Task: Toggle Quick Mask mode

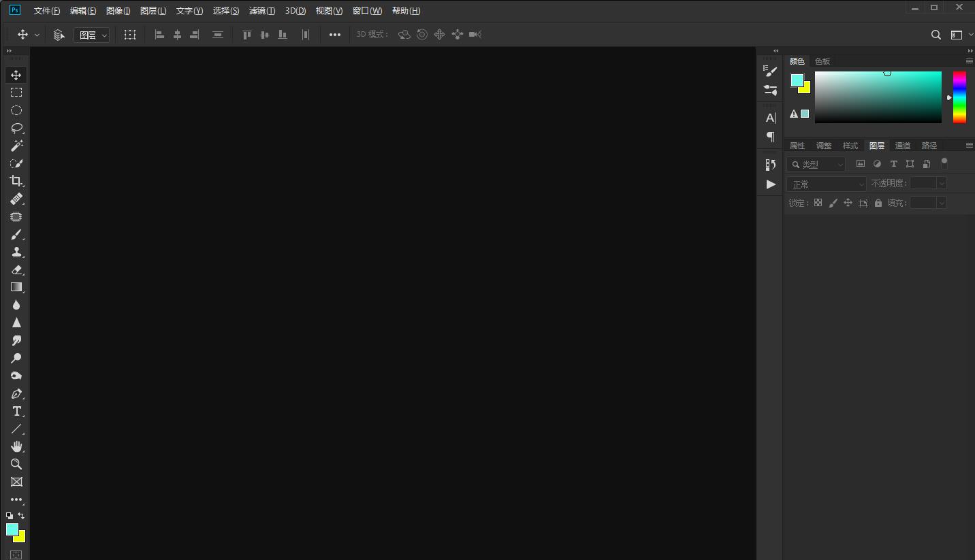Action: tap(16, 555)
